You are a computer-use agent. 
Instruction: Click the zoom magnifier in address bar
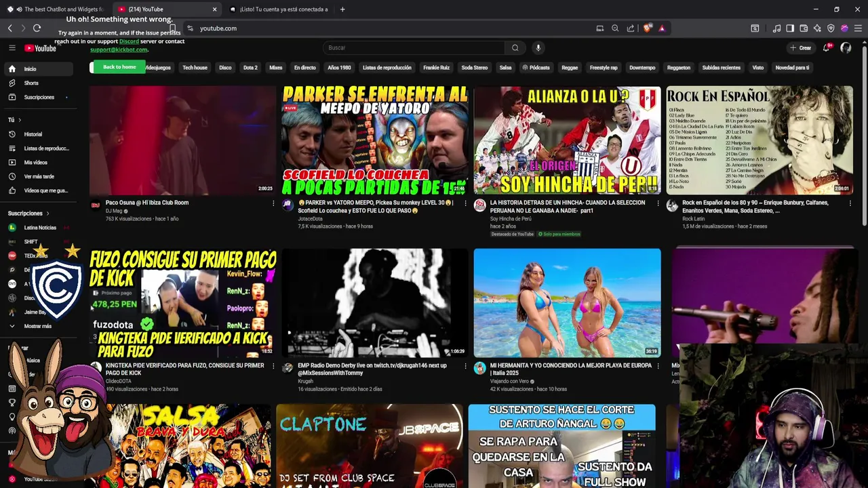(615, 28)
